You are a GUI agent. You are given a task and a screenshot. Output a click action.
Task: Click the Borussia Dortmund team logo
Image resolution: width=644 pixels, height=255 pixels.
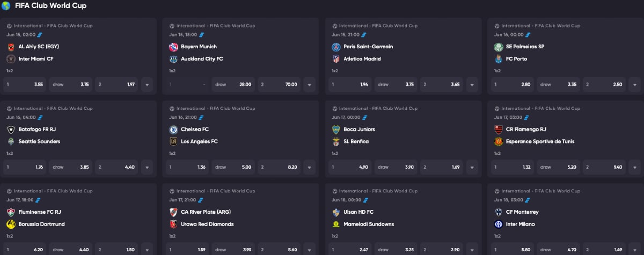coord(11,224)
